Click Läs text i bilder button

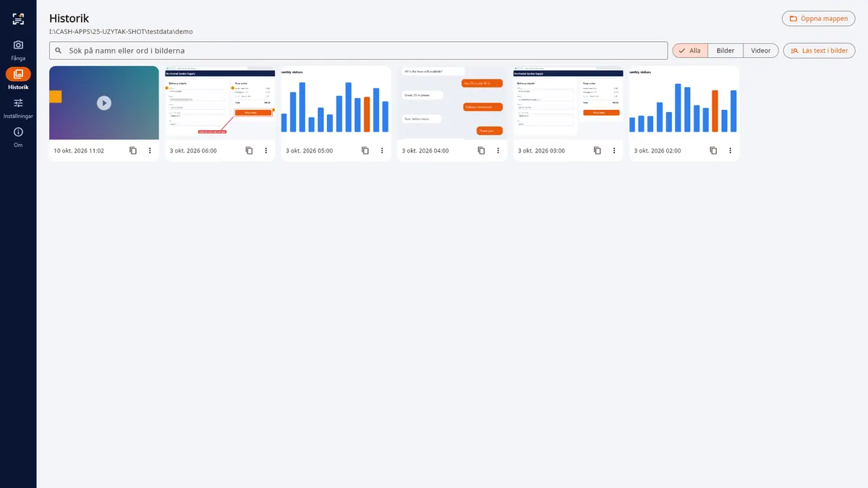(x=819, y=51)
